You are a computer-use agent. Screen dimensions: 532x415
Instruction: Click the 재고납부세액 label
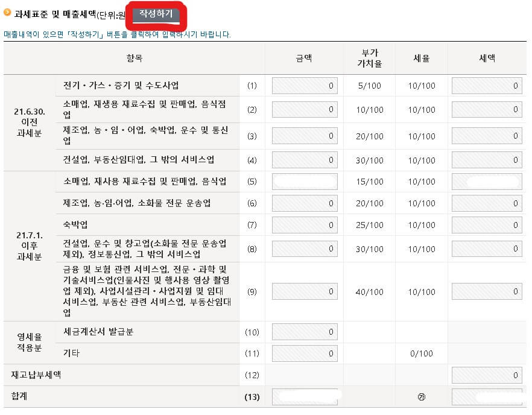(x=36, y=375)
